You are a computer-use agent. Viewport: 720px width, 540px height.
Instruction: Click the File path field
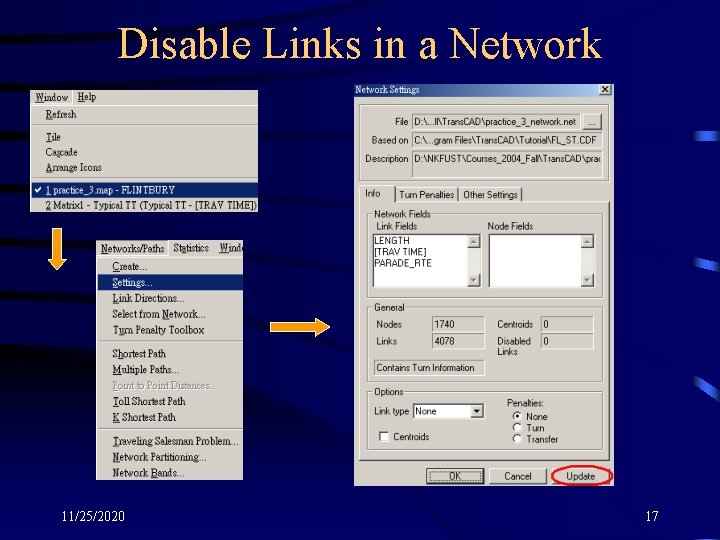tap(496, 122)
